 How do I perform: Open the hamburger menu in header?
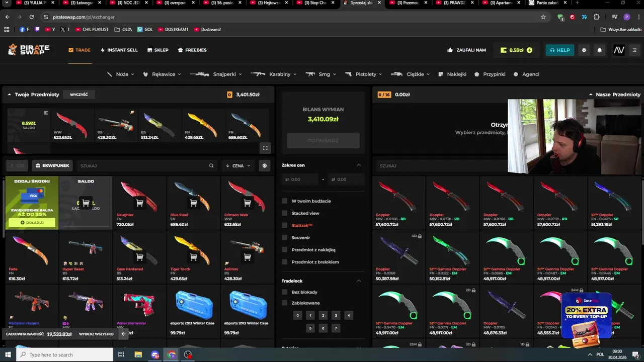(634, 50)
